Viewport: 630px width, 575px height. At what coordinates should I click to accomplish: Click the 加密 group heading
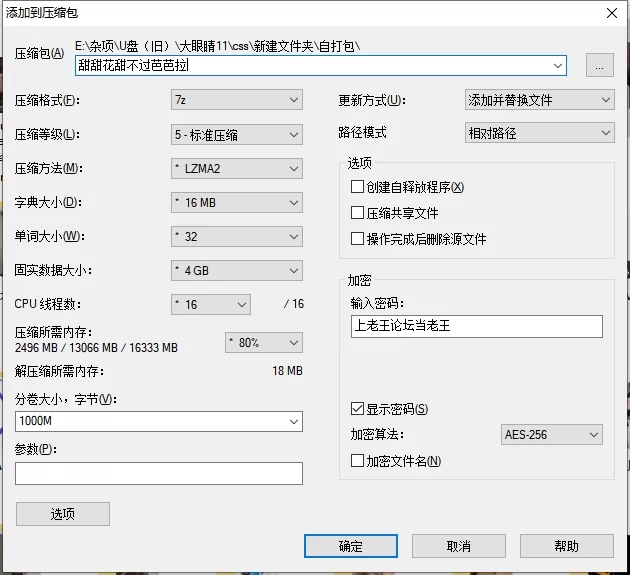[x=359, y=280]
